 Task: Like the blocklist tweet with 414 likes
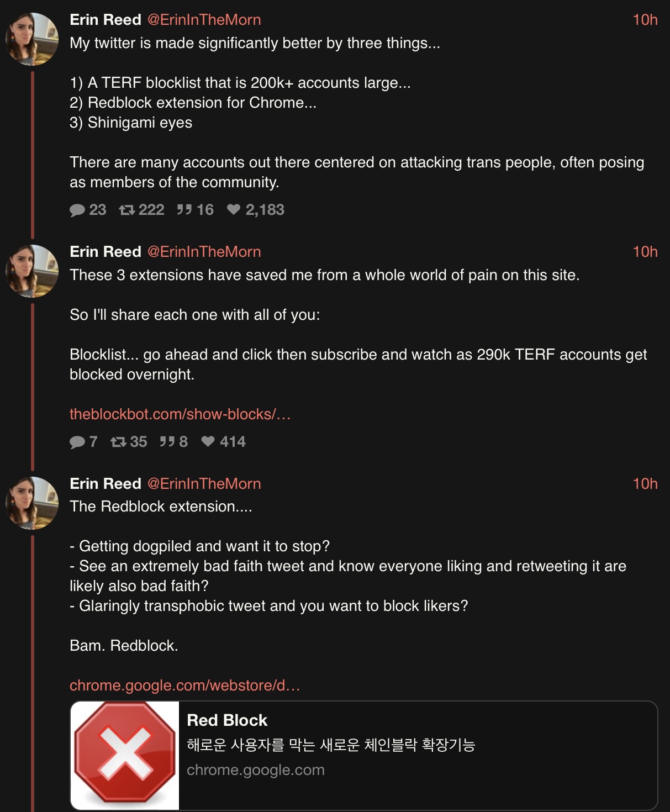[208, 442]
